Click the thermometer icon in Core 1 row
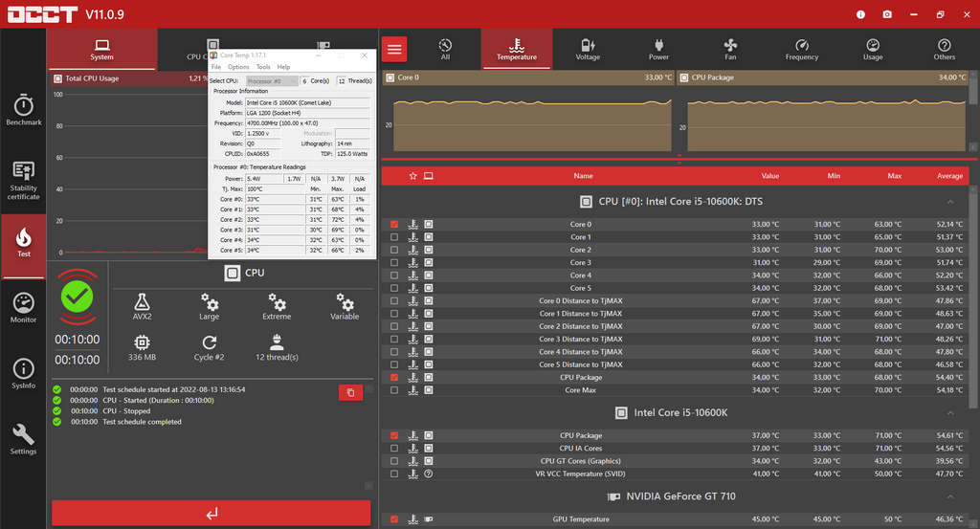This screenshot has width=980, height=529. (x=413, y=237)
